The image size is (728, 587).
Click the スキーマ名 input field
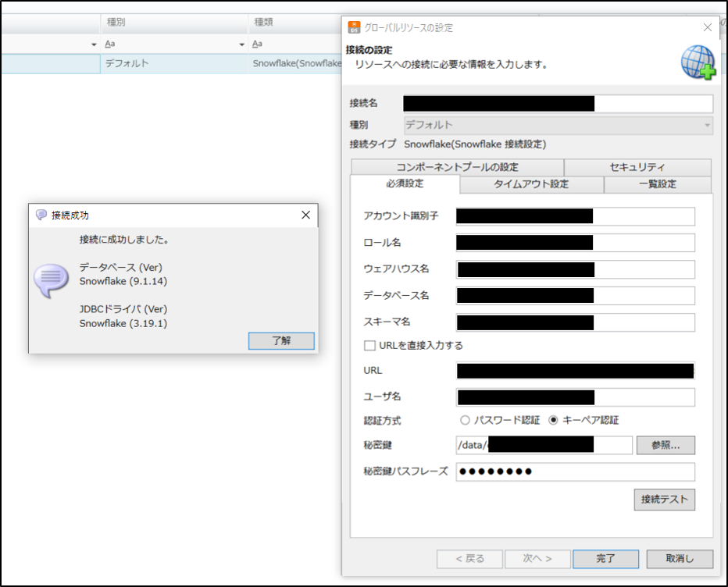click(x=575, y=322)
